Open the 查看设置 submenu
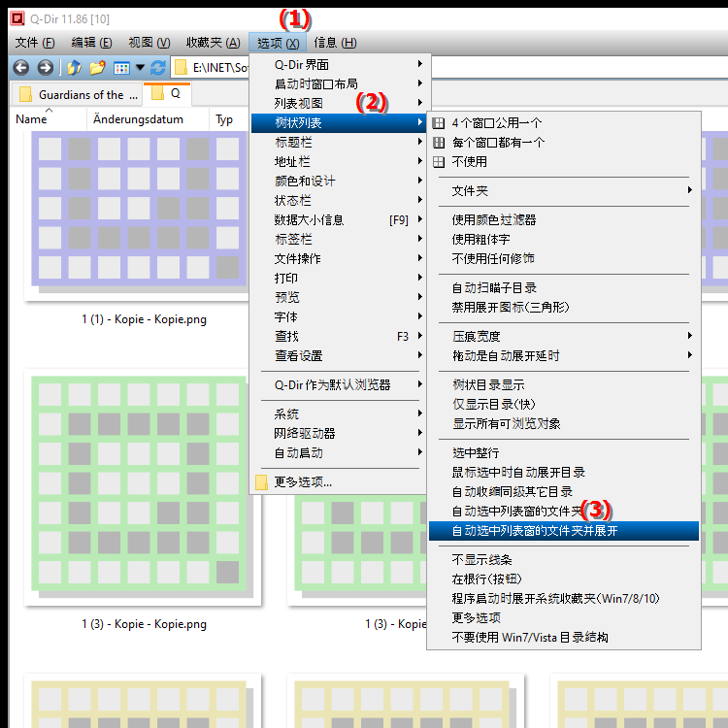Viewport: 728px width, 728px height. click(x=339, y=356)
